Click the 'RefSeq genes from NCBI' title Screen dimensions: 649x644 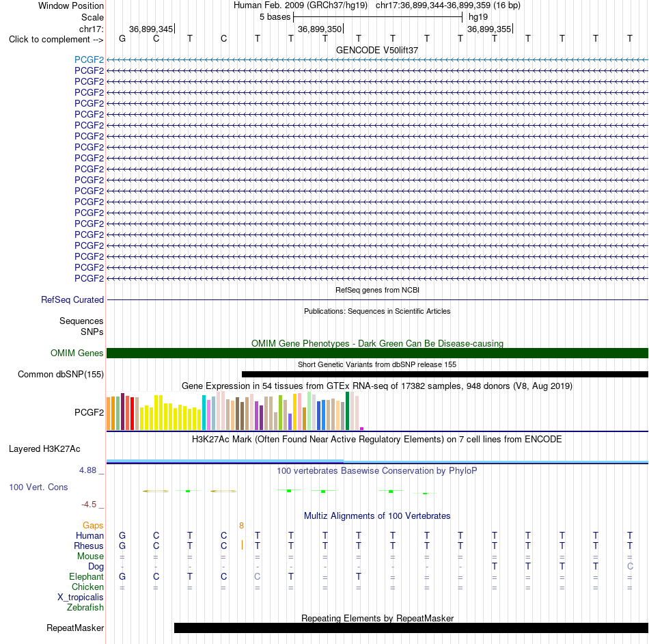click(377, 290)
